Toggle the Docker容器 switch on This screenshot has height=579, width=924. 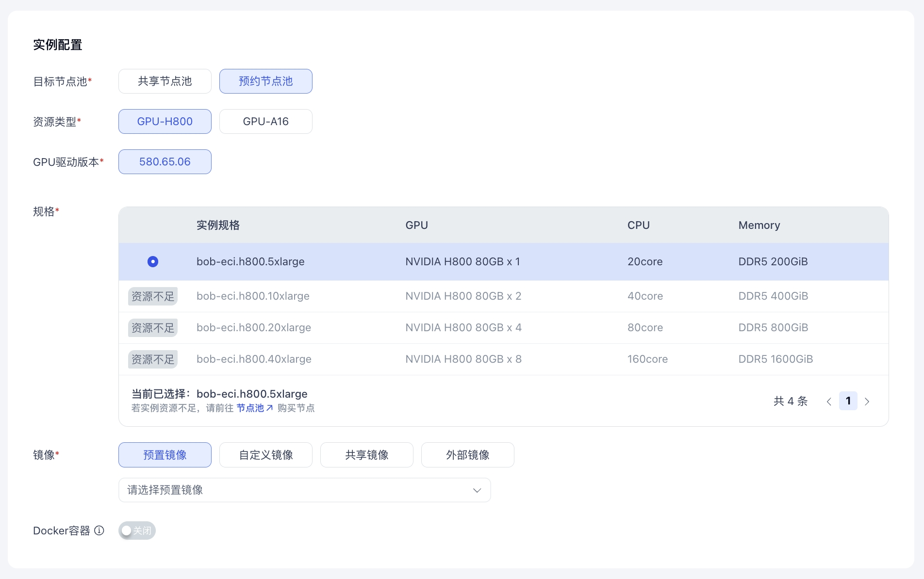(x=137, y=531)
